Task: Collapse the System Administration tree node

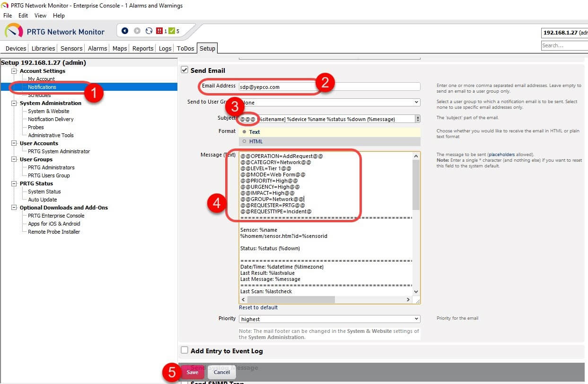Action: [14, 103]
